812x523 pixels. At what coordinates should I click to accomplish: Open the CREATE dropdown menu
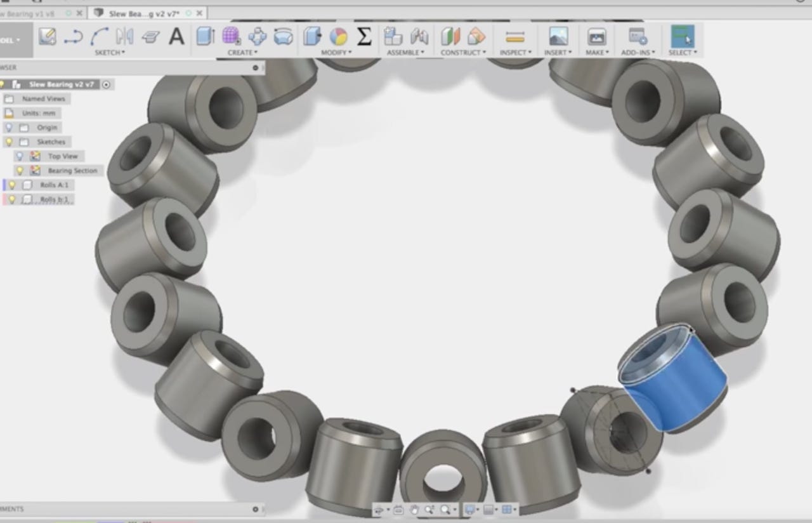click(x=242, y=53)
